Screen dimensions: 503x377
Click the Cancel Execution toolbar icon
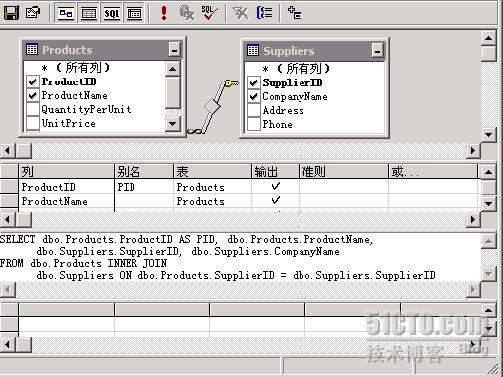(x=186, y=13)
